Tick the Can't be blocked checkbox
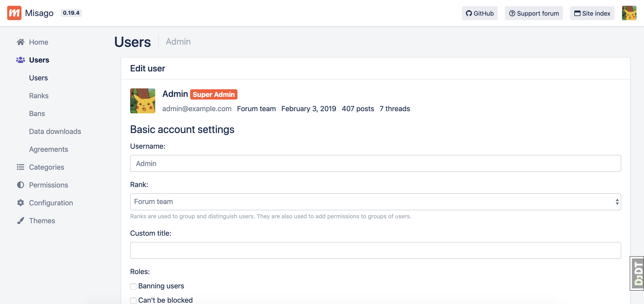 coord(133,300)
